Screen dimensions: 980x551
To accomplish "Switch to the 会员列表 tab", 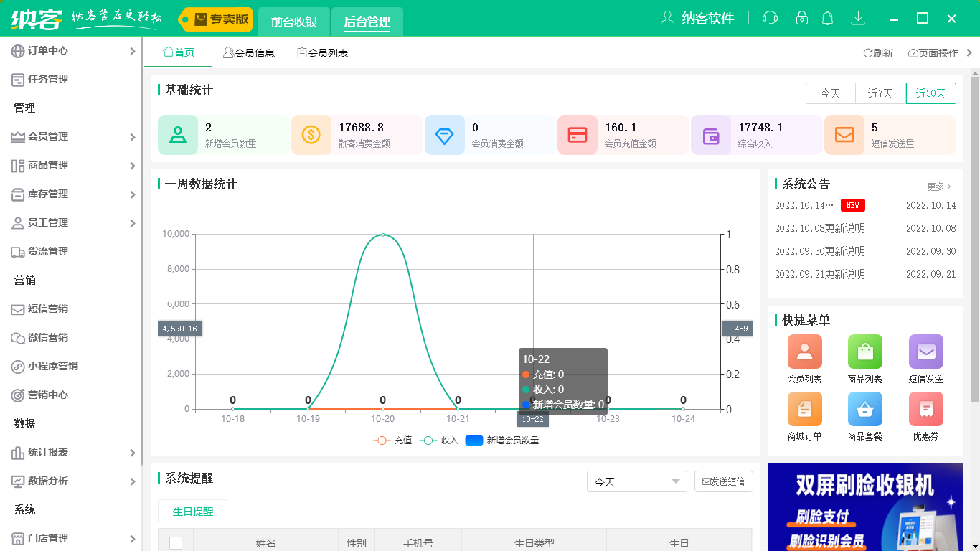I will [323, 53].
